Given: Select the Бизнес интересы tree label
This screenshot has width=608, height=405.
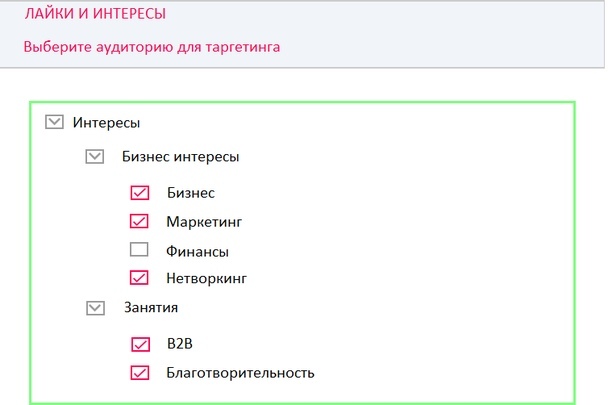Looking at the screenshot, I should 180,156.
